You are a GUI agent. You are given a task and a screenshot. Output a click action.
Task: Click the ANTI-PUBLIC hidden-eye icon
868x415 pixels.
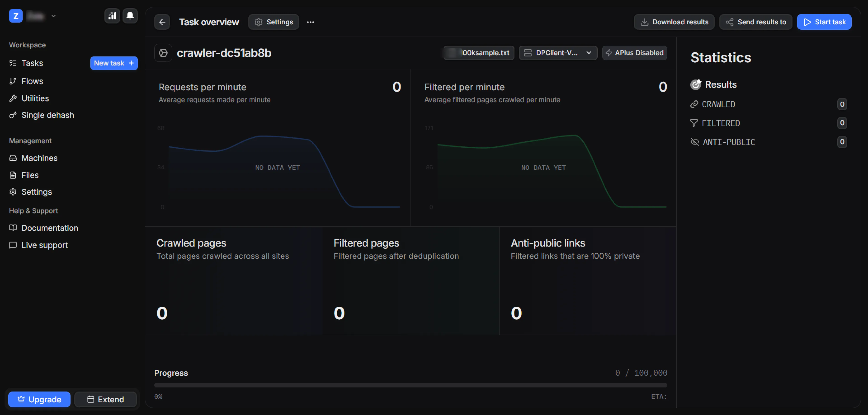694,142
